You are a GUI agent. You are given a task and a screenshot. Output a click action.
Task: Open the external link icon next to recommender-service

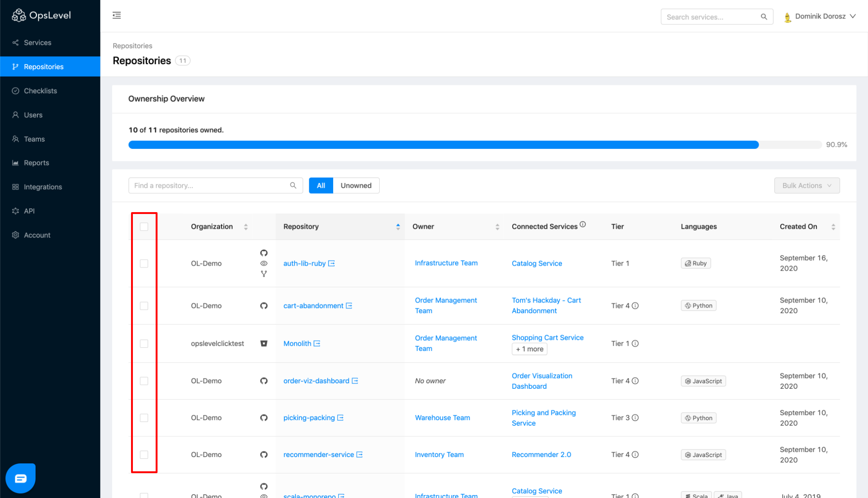click(x=359, y=455)
